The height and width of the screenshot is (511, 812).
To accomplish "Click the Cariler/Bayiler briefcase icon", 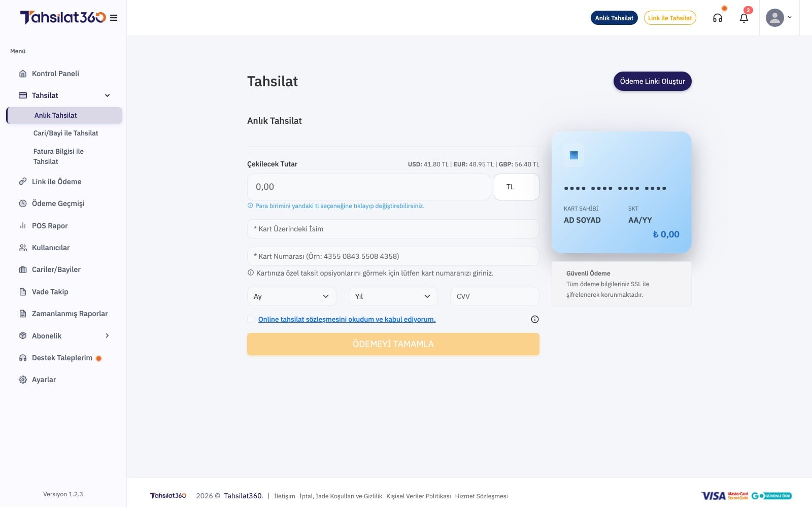I will (x=23, y=269).
